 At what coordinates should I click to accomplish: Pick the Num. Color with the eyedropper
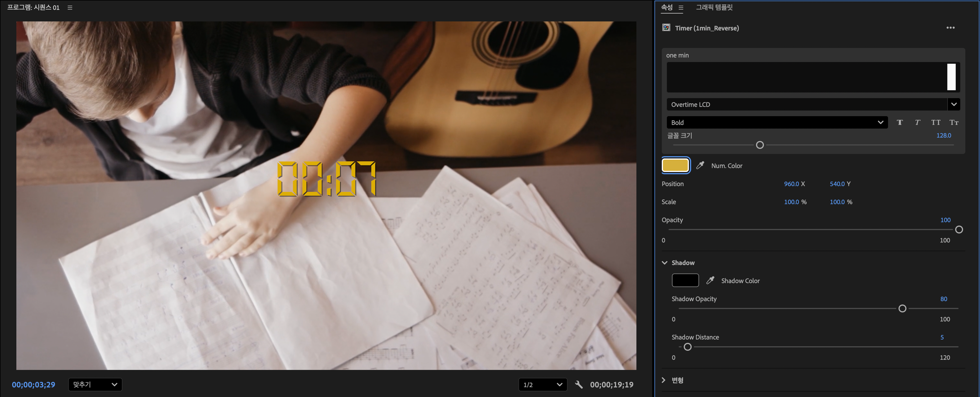[x=700, y=166]
